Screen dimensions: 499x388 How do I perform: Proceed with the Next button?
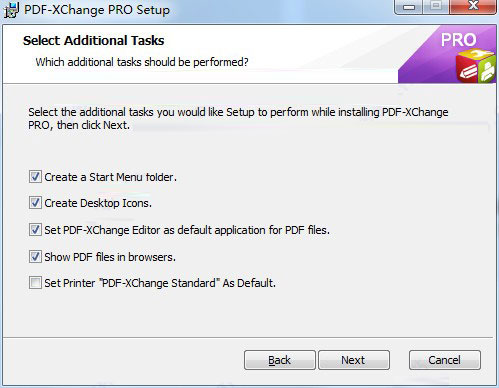[x=354, y=360]
